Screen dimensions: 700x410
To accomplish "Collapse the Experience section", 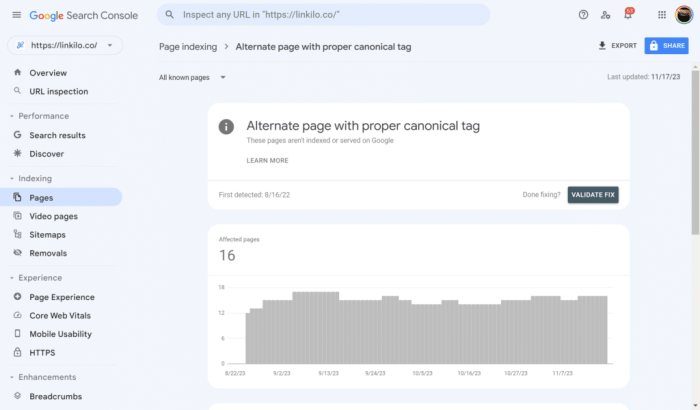I will coord(12,278).
